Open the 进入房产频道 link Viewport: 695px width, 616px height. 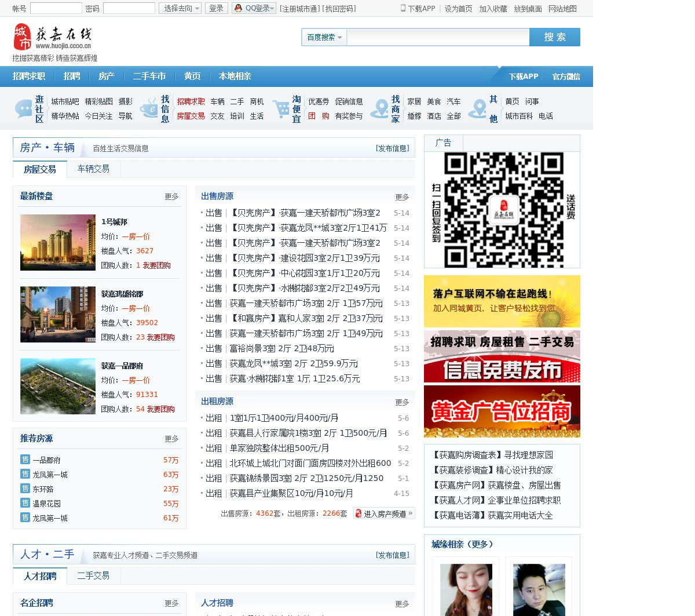(384, 513)
